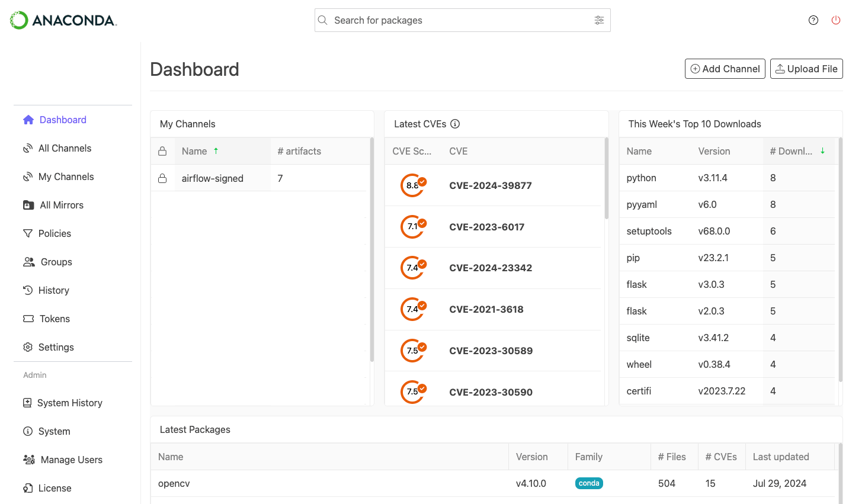The width and height of the screenshot is (849, 504).
Task: Click the History clock icon
Action: click(x=28, y=290)
